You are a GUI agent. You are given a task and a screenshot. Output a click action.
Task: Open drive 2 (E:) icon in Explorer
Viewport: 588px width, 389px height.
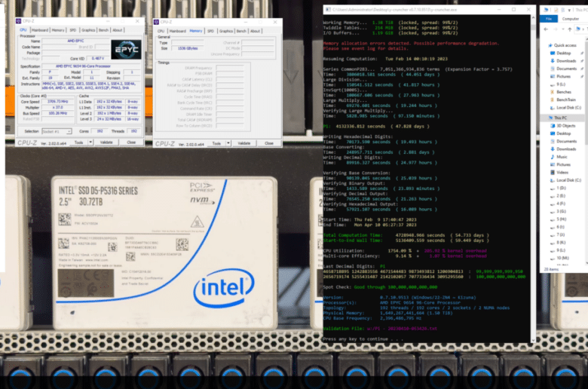pos(553,196)
